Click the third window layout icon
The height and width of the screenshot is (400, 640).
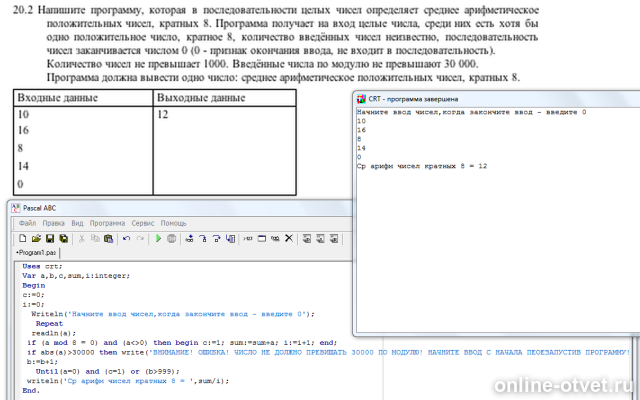334,238
